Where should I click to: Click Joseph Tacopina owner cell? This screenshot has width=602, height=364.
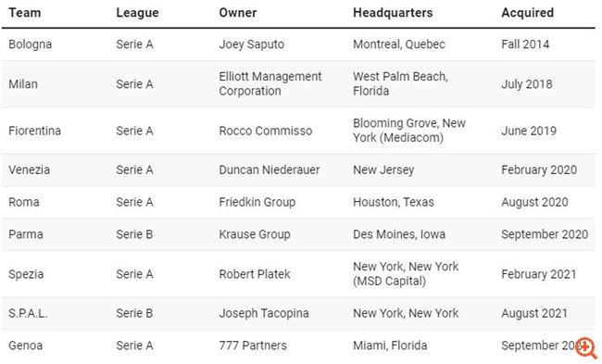(x=264, y=313)
